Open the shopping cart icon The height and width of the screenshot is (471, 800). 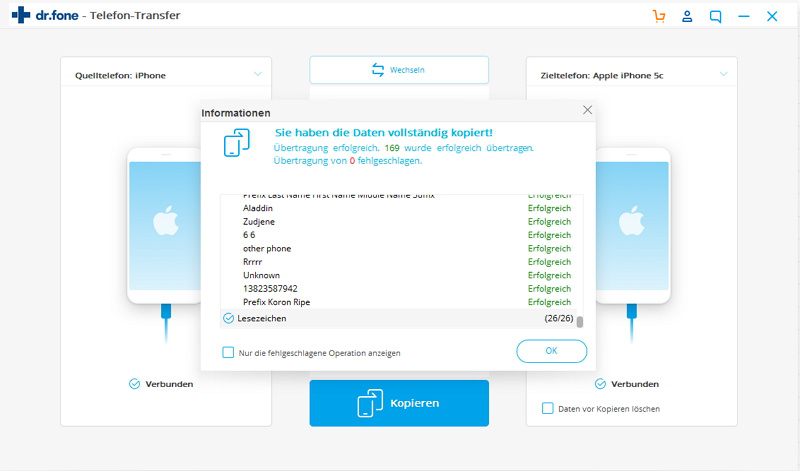659,16
